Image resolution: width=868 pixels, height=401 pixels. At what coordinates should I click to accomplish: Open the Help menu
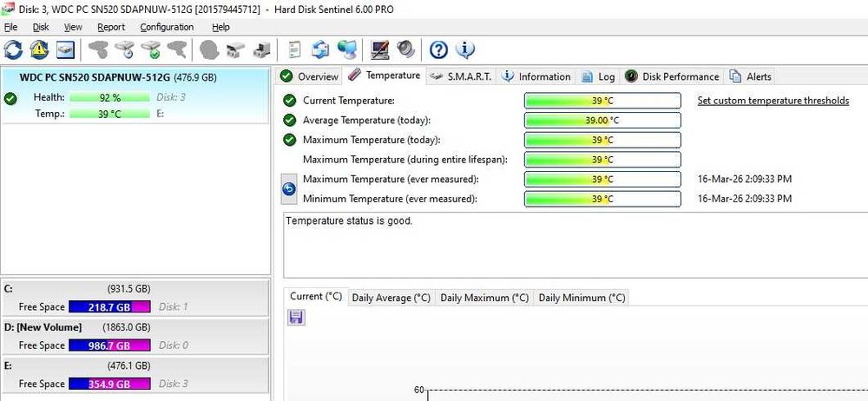[220, 27]
